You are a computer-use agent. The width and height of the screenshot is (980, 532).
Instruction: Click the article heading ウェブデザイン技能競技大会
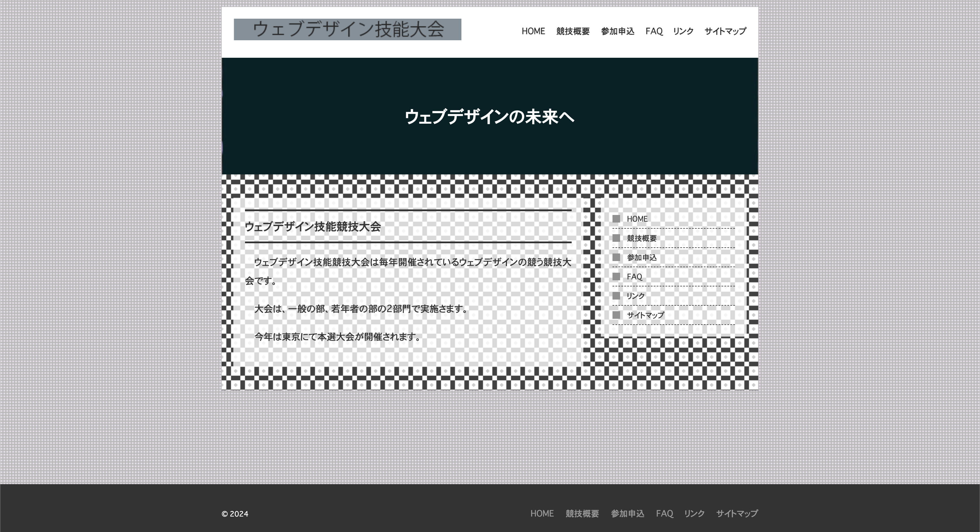coord(313,226)
